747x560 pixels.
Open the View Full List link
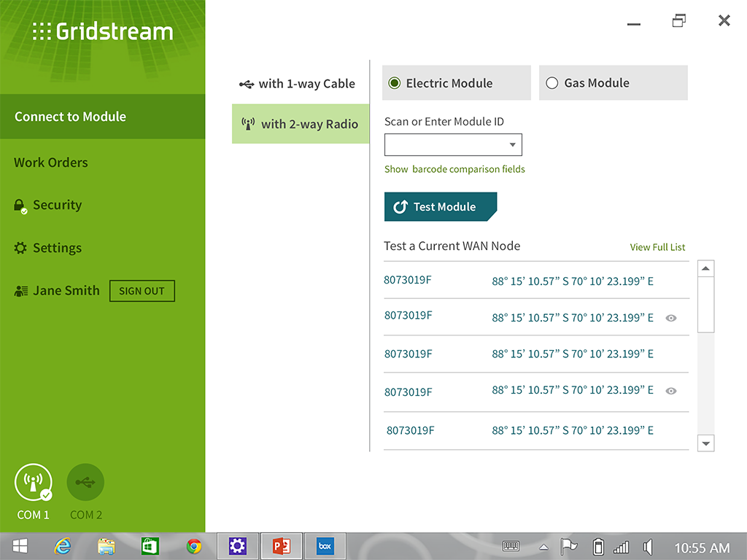point(657,247)
